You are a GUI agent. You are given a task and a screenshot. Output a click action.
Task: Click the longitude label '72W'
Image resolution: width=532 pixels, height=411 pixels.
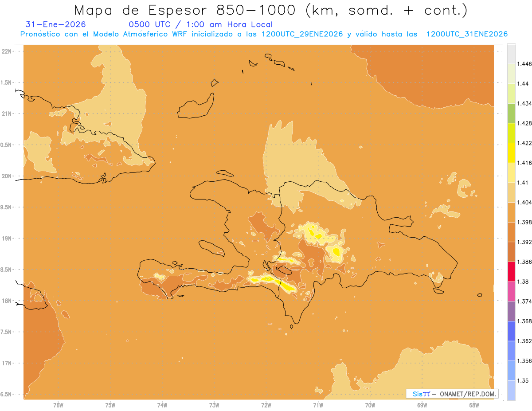tap(266, 406)
